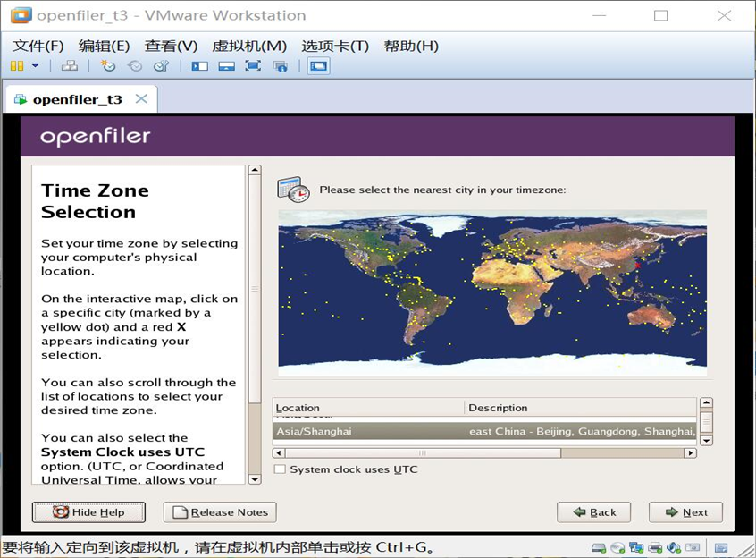Enable System clock uses UTC checkbox
This screenshot has width=756, height=558.
click(280, 469)
